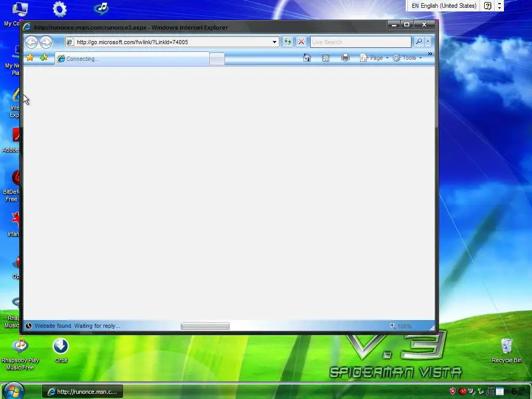Click the magnifier search icon
The image size is (532, 399).
[x=419, y=42]
